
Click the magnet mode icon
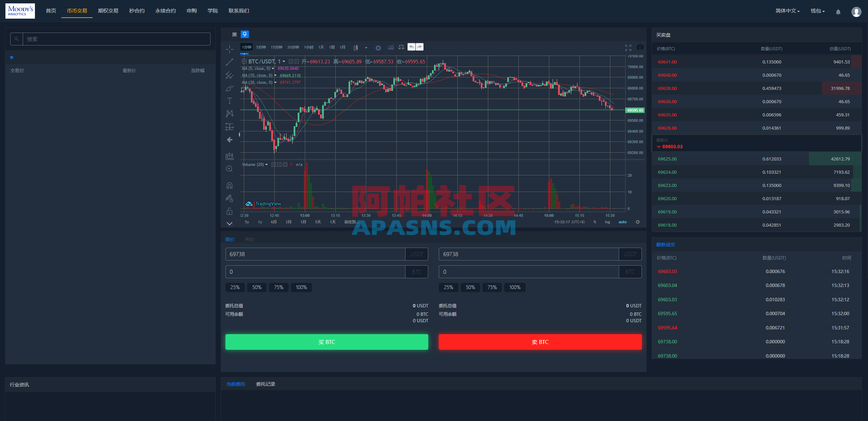tap(230, 186)
